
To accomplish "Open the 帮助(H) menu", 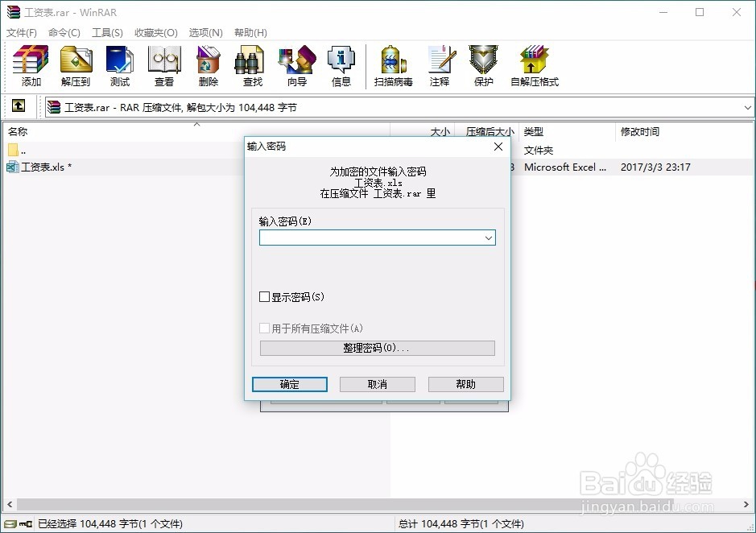I will 250,33.
